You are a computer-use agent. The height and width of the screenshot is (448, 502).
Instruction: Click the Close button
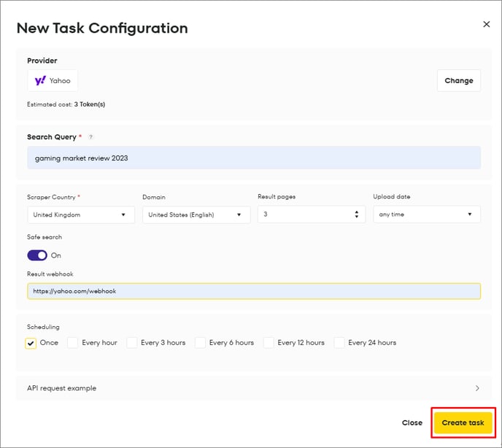point(412,422)
